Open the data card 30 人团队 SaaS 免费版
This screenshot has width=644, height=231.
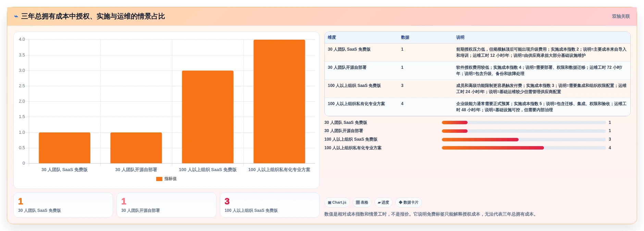tap(63, 205)
